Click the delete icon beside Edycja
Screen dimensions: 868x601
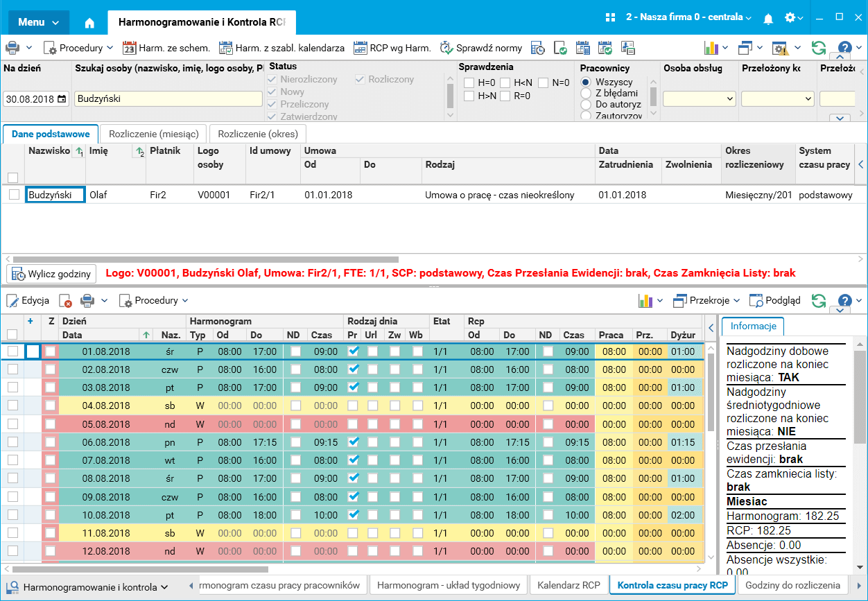click(x=65, y=301)
